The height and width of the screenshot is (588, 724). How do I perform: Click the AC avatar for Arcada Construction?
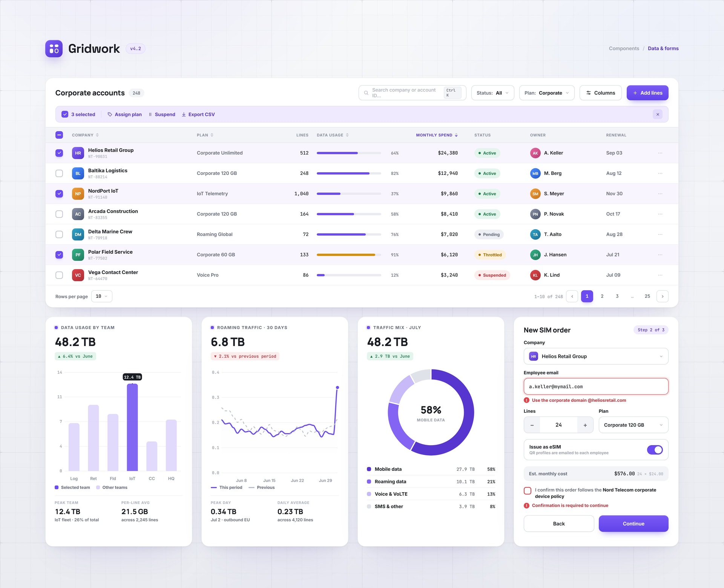[78, 214]
